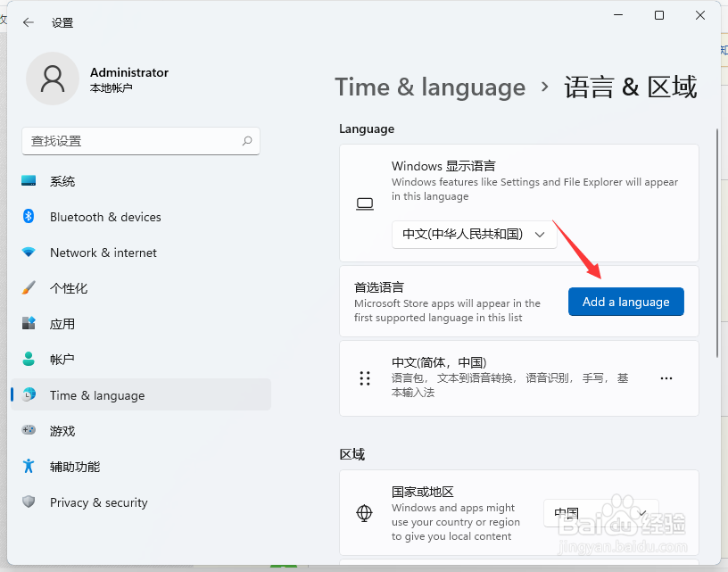Image resolution: width=728 pixels, height=572 pixels.
Task: Click Time & language in the breadcrumb
Action: click(x=430, y=87)
